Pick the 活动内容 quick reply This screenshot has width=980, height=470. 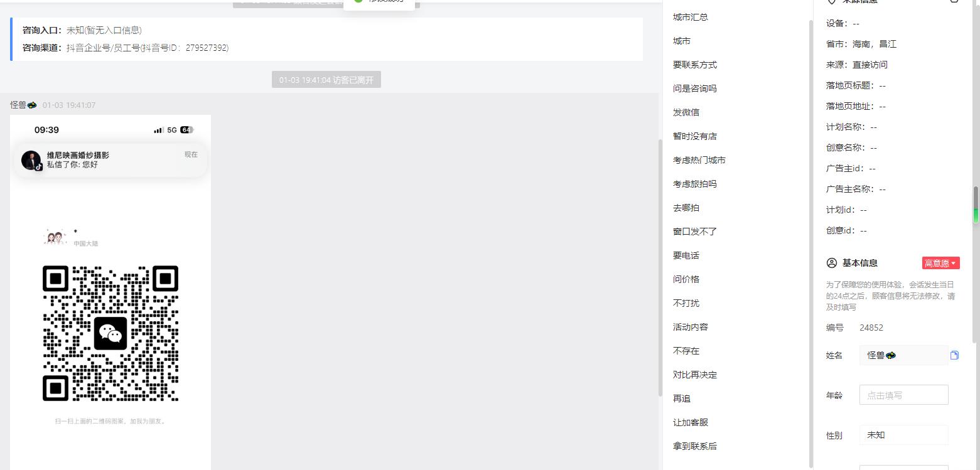tap(691, 327)
